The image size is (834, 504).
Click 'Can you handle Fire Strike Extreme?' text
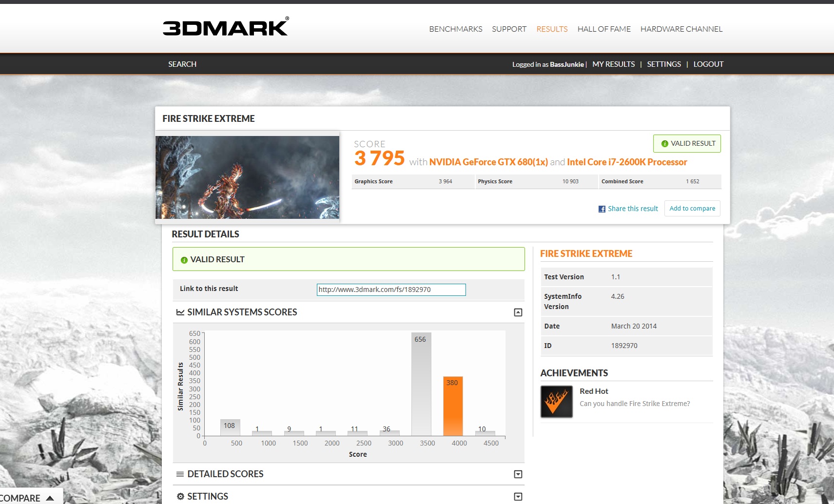[635, 404]
